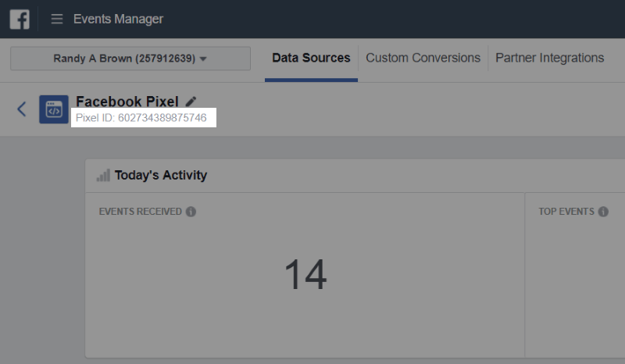Viewport: 625px width, 364px height.
Task: Click the account selector's dropdown arrow
Action: tap(203, 59)
